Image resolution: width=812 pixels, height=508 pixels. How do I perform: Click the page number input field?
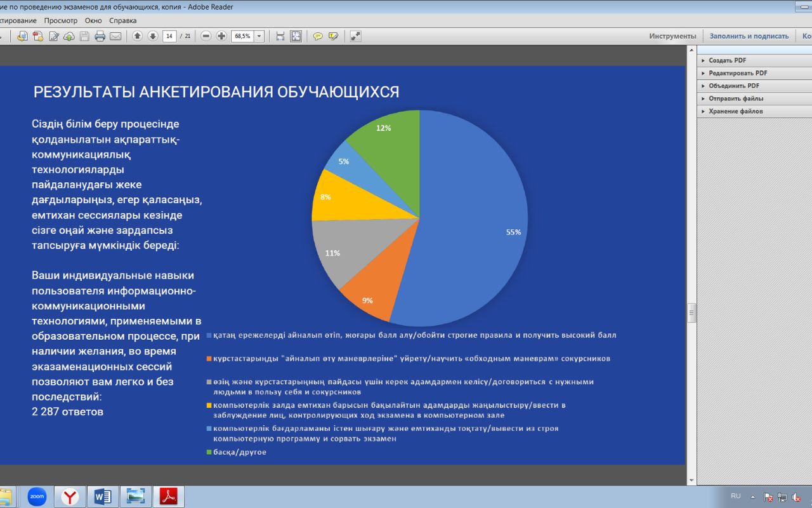pyautogui.click(x=169, y=36)
